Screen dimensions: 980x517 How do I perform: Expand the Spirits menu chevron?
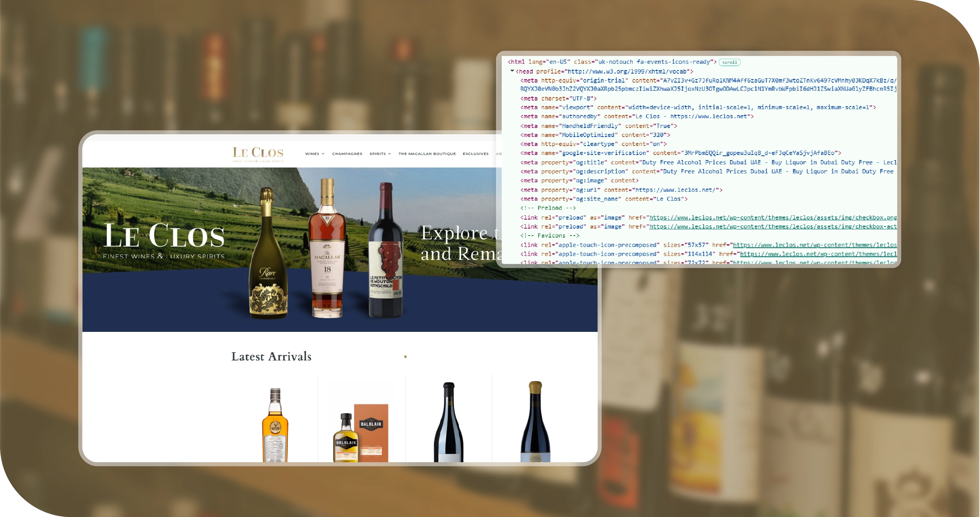point(389,154)
